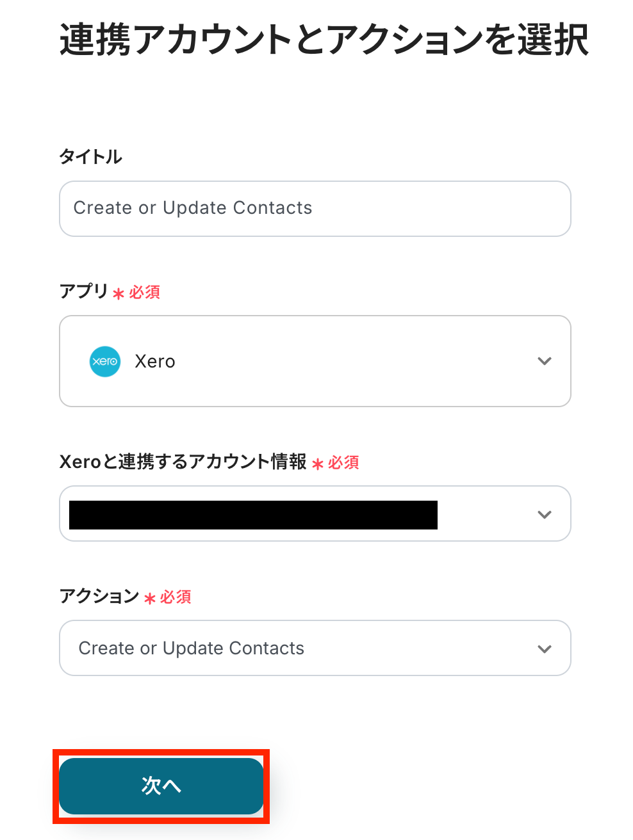The height and width of the screenshot is (840, 633).
Task: Click the Xeroと連携するアカウント情報 label
Action: pyautogui.click(x=183, y=462)
